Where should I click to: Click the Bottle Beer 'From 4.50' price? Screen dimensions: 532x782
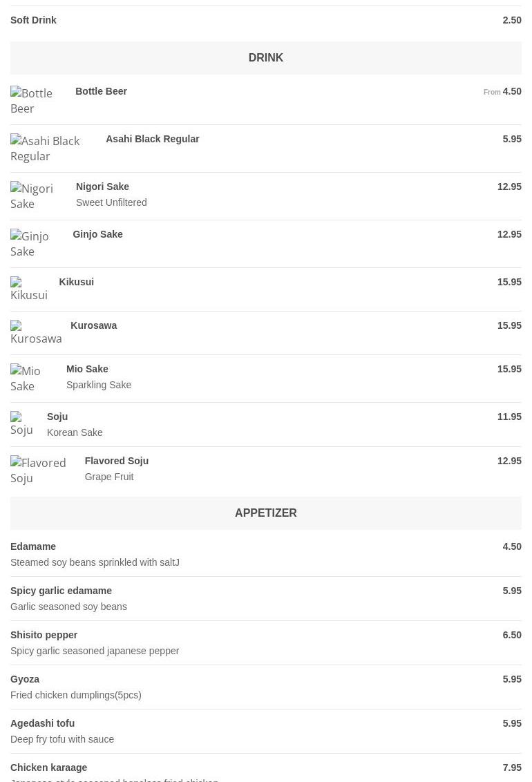click(x=502, y=91)
